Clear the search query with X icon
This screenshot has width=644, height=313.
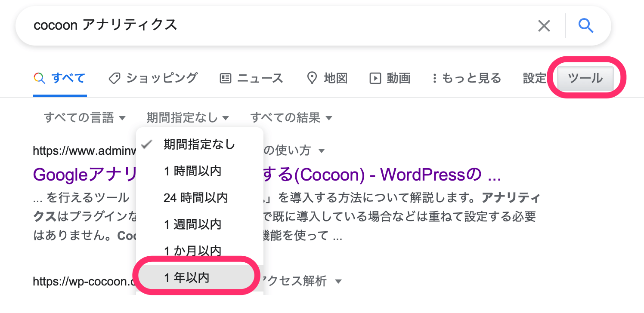[544, 26]
